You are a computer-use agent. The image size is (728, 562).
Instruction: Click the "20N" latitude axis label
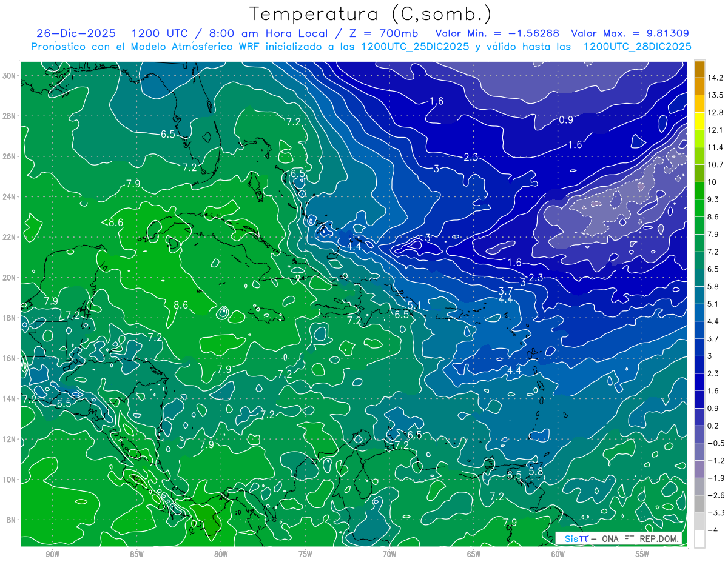[x=9, y=277]
